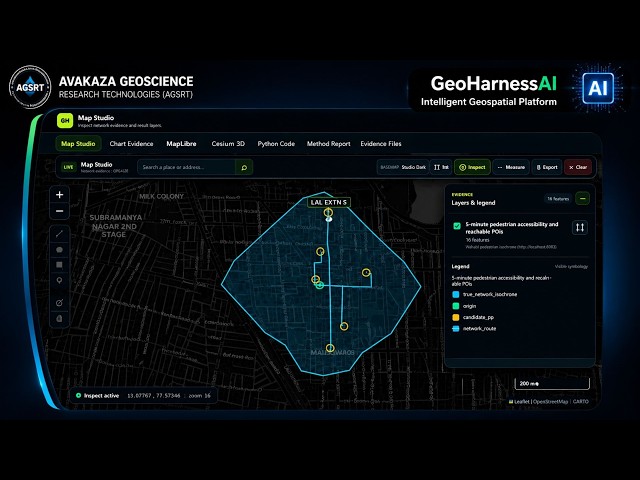Click the AGSRT circular logo

point(30,87)
